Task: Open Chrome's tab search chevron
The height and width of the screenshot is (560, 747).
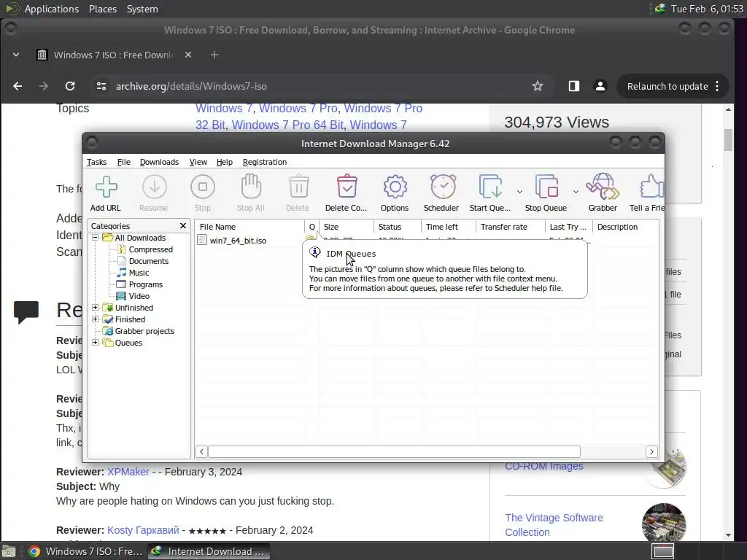Action: [16, 55]
